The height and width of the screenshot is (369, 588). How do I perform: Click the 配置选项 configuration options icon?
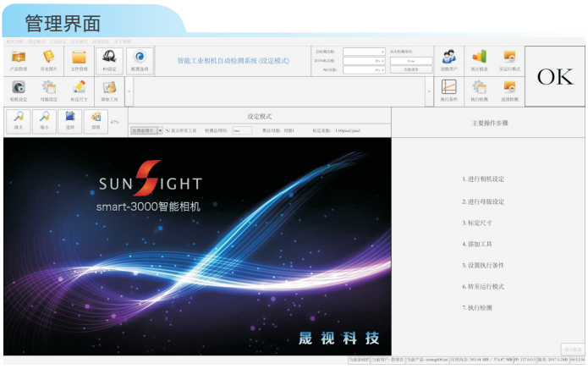pos(140,60)
